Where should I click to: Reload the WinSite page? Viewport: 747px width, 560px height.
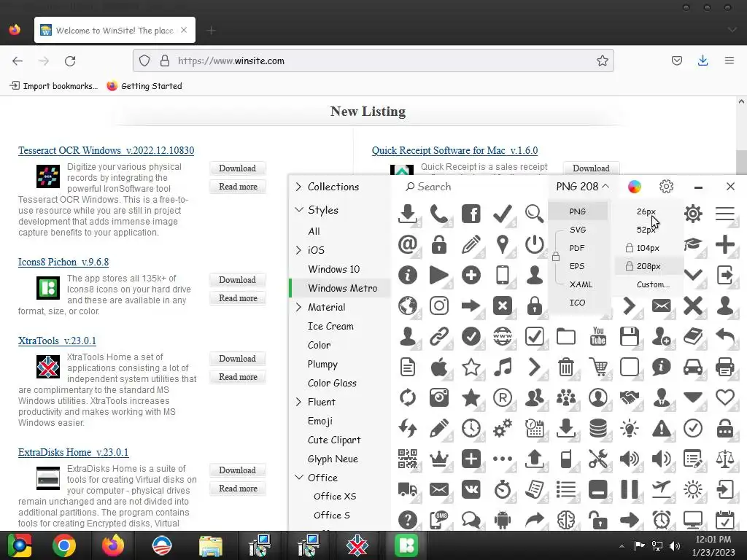70,61
